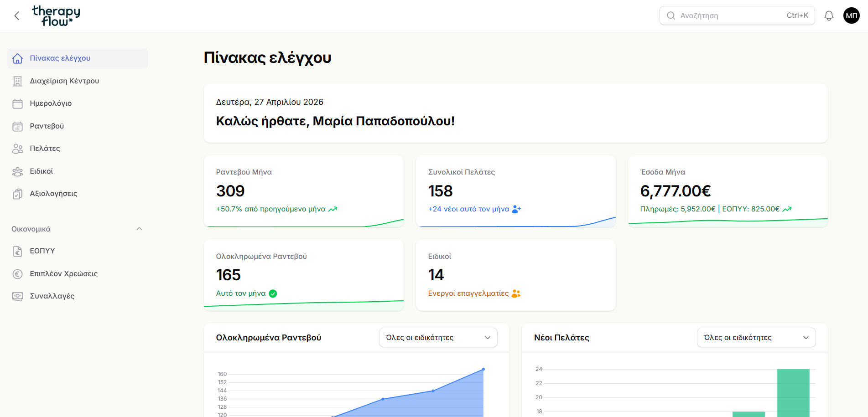Click the clipboard icon for Αξιολογήσεις
The image size is (868, 417).
point(17,194)
